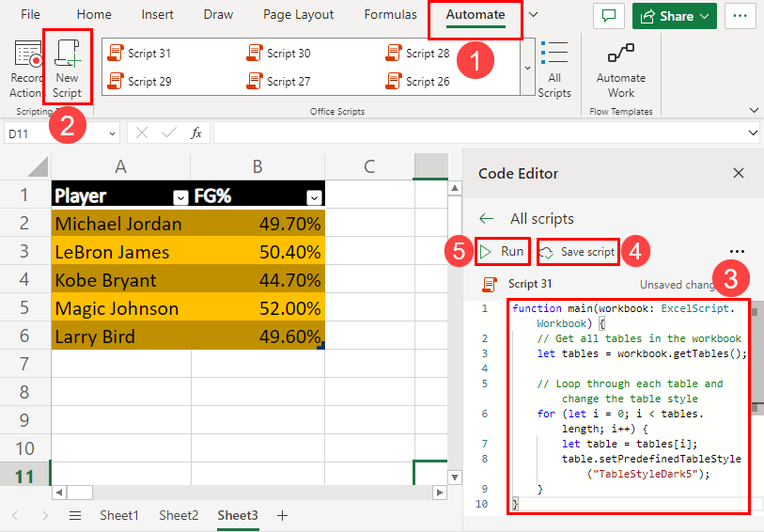Switch to the Insert tab
The height and width of the screenshot is (532, 764).
pyautogui.click(x=157, y=15)
